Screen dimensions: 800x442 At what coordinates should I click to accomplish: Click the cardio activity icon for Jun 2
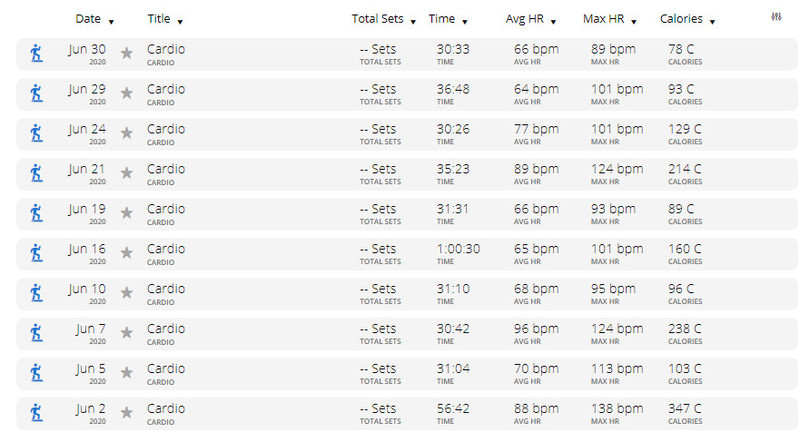(36, 413)
